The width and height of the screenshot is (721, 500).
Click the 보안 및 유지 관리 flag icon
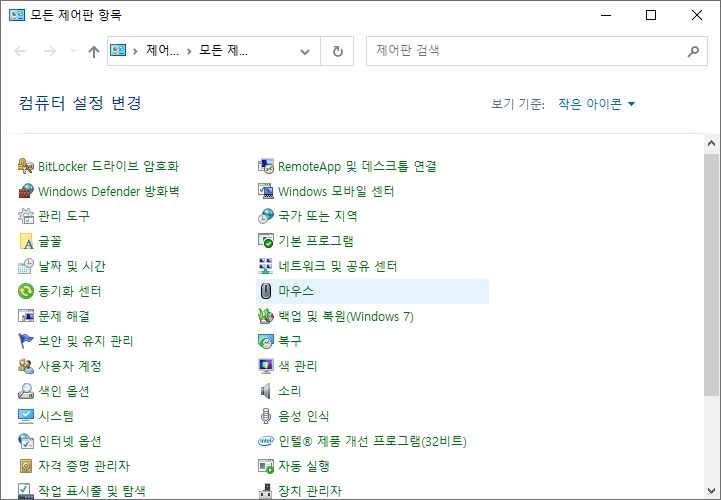(26, 341)
